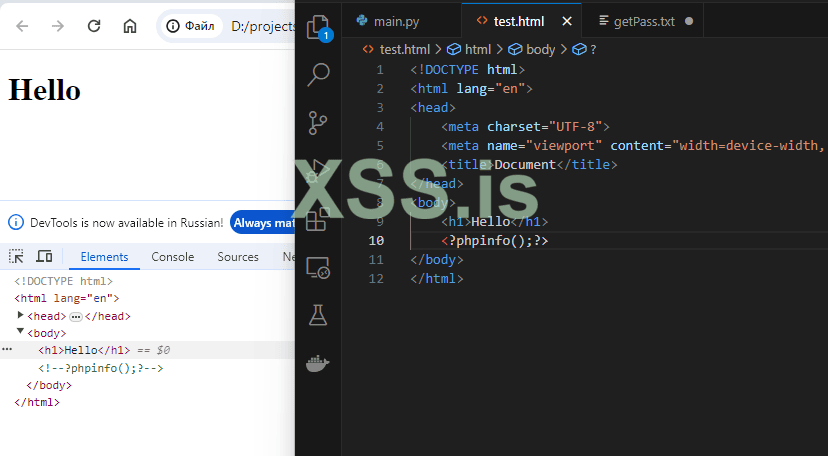Click line number 10 in the editor
This screenshot has height=456, width=828.
376,241
